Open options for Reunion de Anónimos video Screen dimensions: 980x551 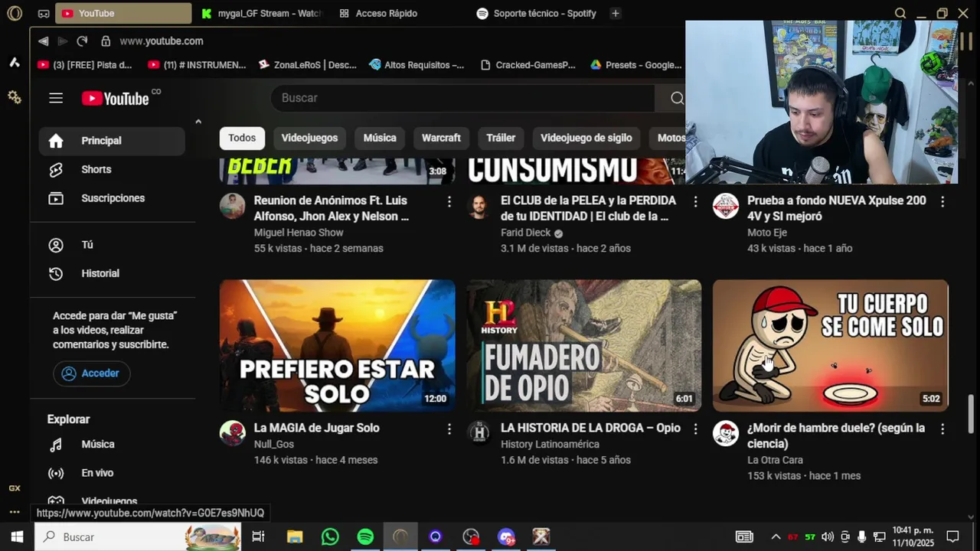click(x=449, y=201)
